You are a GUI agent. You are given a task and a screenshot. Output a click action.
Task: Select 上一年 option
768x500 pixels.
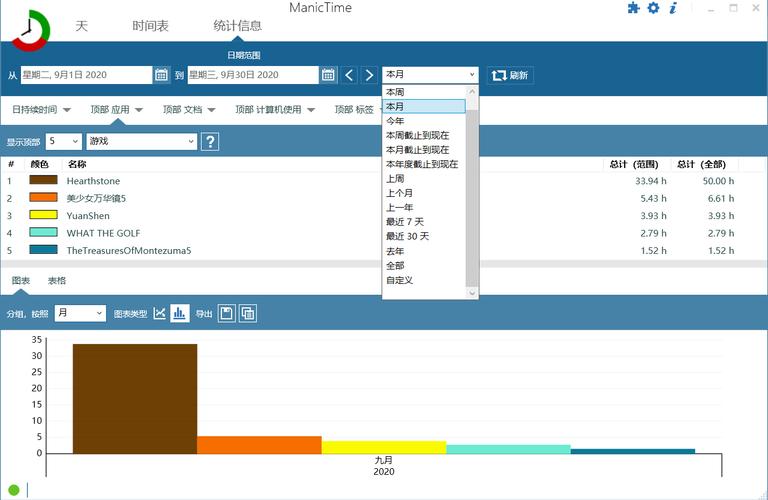424,208
